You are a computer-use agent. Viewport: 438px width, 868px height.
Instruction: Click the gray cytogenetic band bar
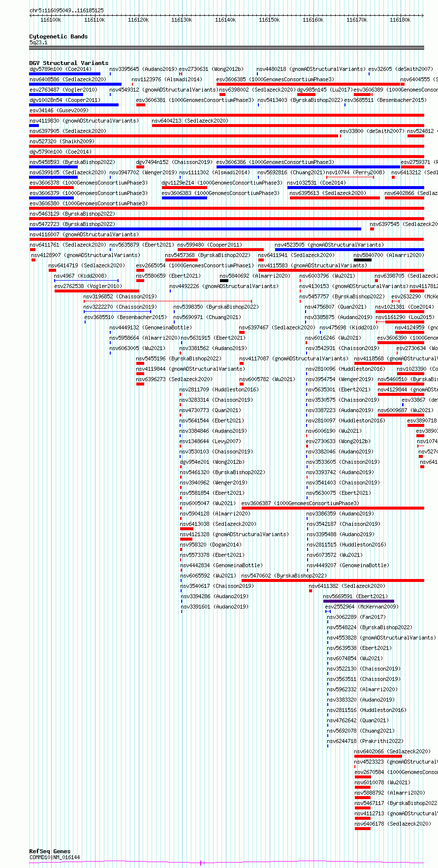(x=227, y=48)
